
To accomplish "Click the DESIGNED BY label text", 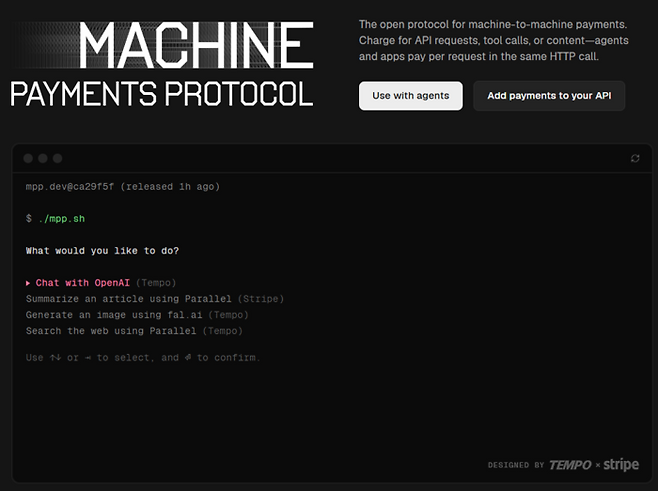I will [x=515, y=466].
